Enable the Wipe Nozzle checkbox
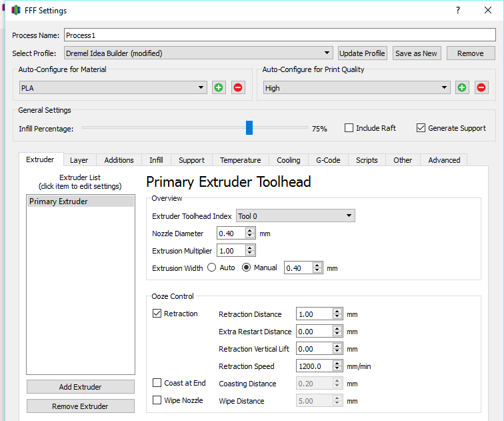504x421 pixels. [157, 400]
